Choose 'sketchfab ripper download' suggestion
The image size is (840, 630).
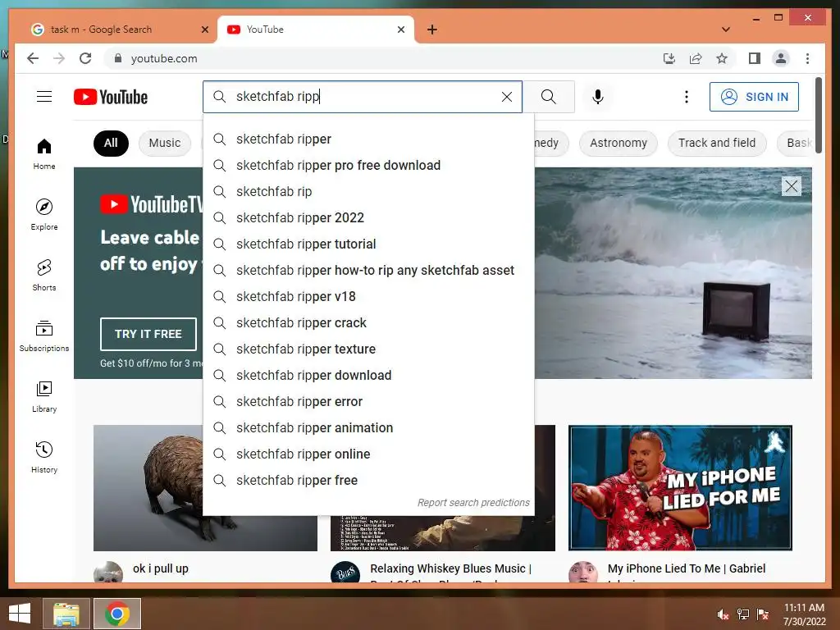[368, 376]
